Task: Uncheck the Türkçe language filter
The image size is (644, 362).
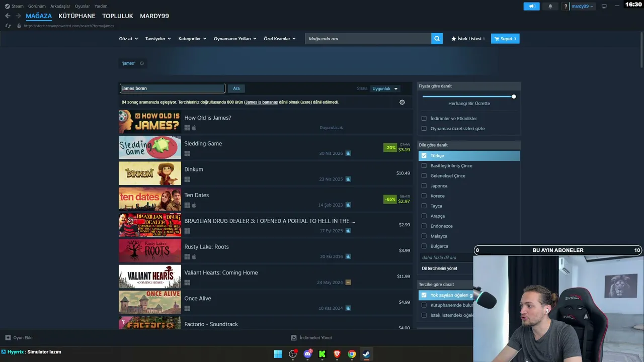Action: tap(424, 156)
